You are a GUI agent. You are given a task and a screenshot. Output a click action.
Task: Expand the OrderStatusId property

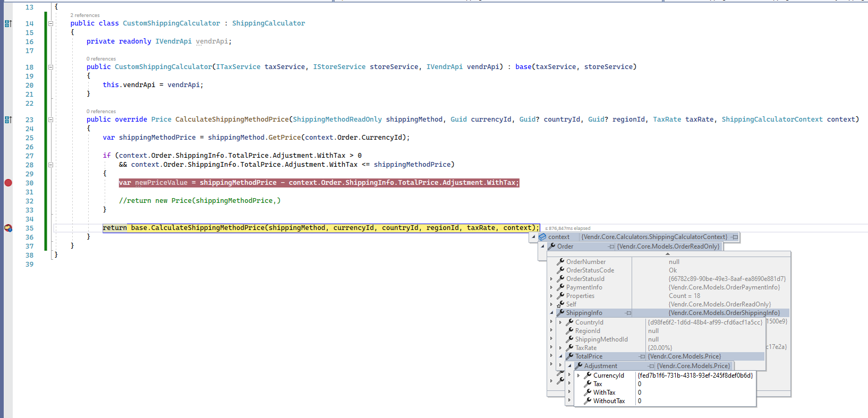(x=551, y=279)
